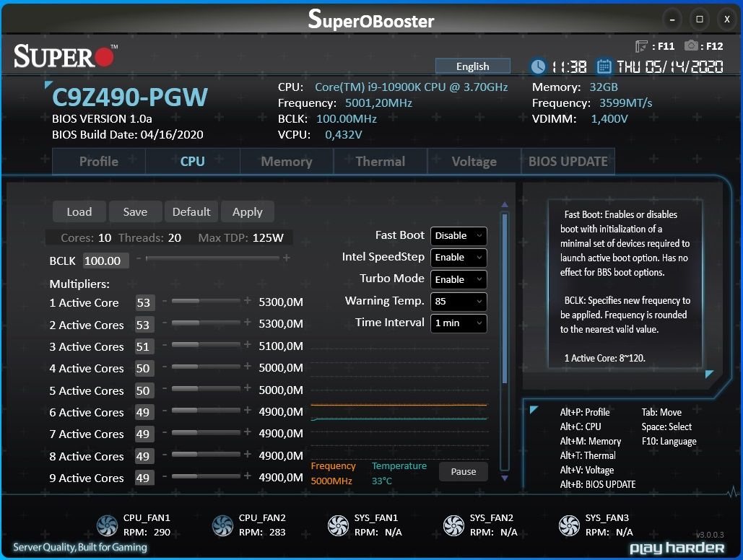Click the BCLK 100.00 input field
The image size is (743, 560).
tap(105, 261)
